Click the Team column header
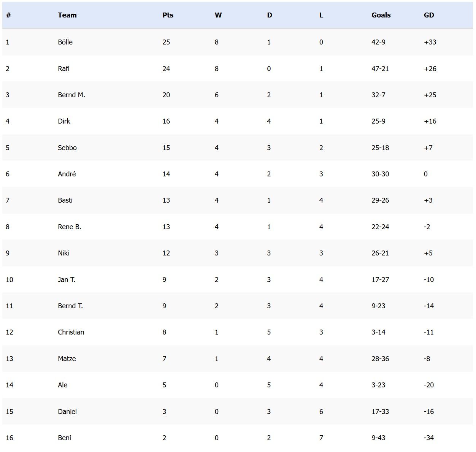 (67, 15)
